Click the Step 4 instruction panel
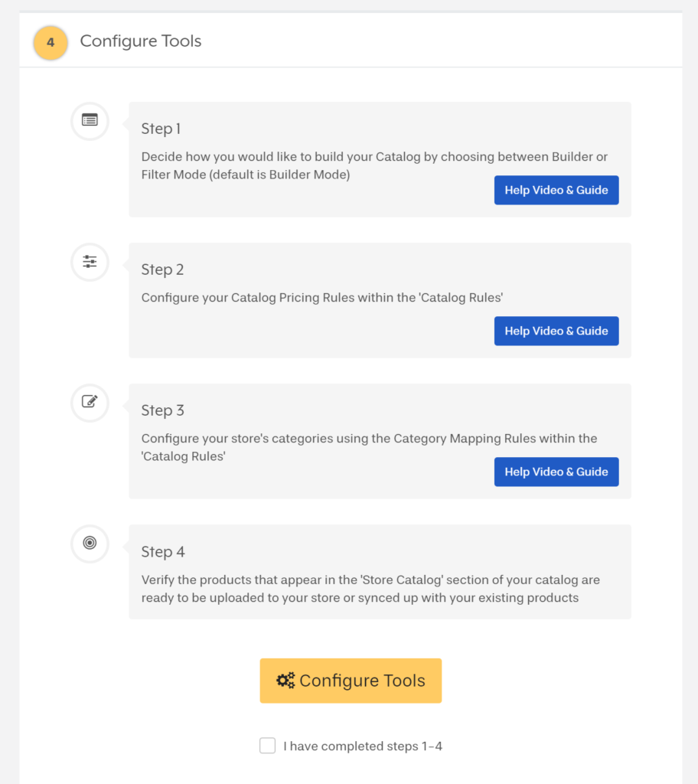 [380, 571]
